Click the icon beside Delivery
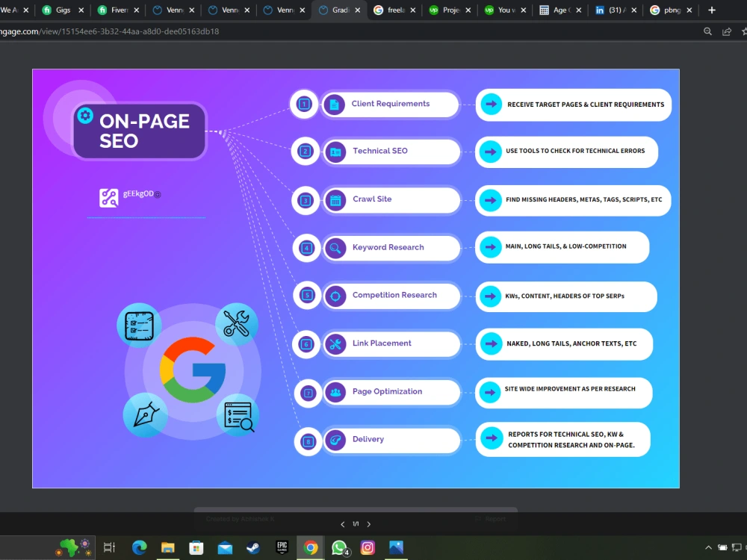747x560 pixels. point(335,440)
